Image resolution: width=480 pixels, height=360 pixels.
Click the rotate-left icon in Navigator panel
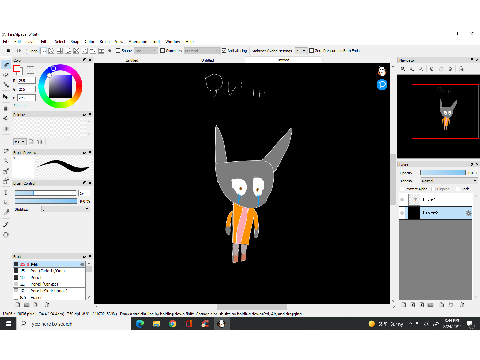(432, 69)
